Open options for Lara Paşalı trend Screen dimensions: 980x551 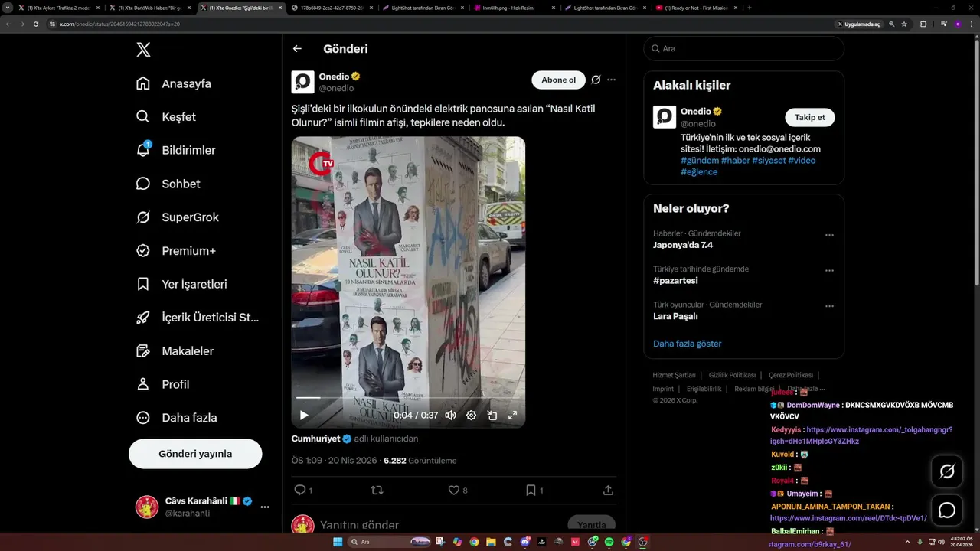tap(829, 306)
